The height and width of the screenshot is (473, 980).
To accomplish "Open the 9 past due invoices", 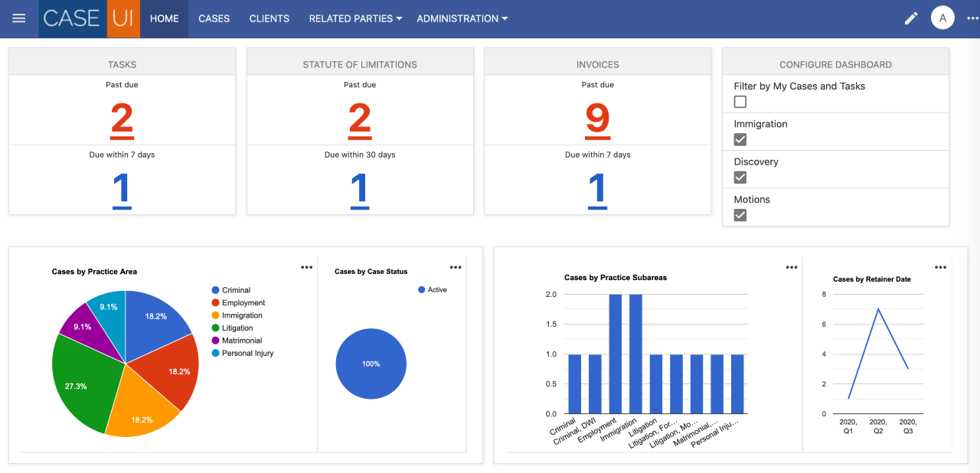I will point(598,120).
